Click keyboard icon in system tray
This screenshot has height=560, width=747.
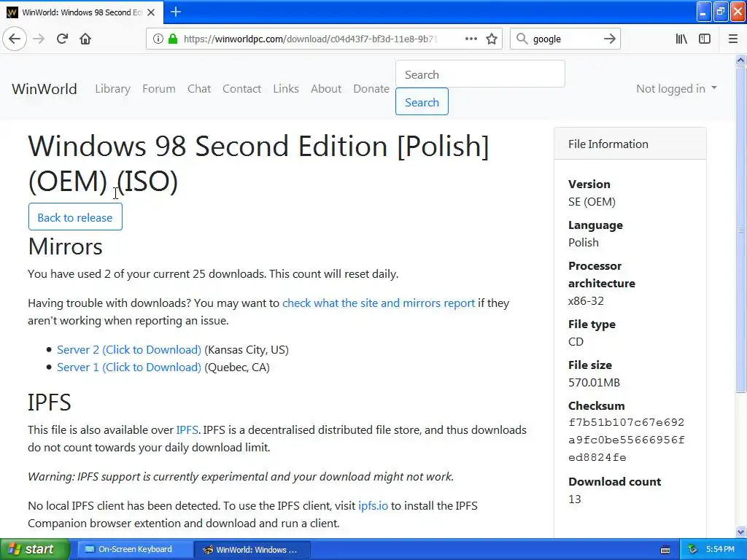[x=665, y=550]
